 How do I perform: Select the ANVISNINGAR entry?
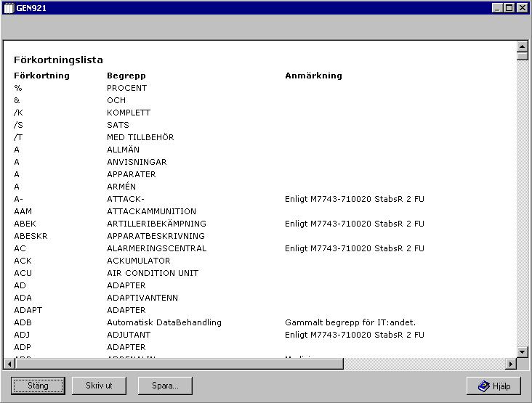tap(137, 162)
